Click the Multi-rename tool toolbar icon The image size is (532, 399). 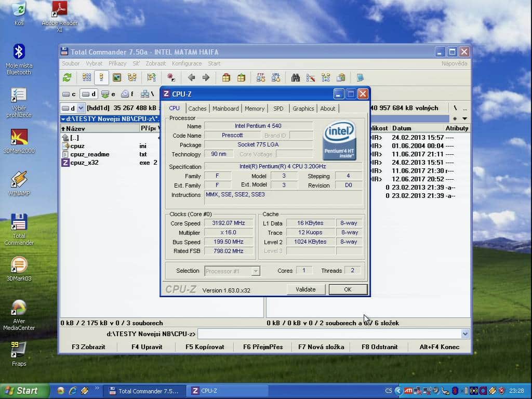click(x=311, y=78)
